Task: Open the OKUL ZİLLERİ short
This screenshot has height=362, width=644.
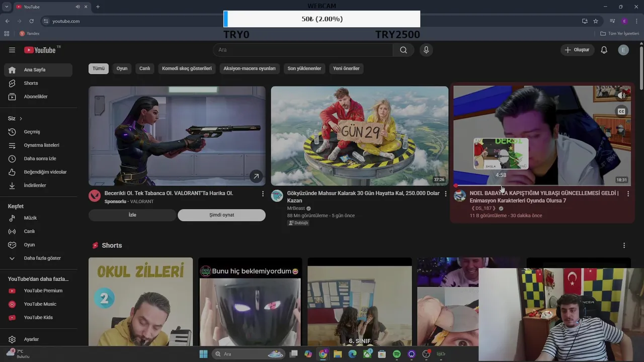Action: coord(140,302)
